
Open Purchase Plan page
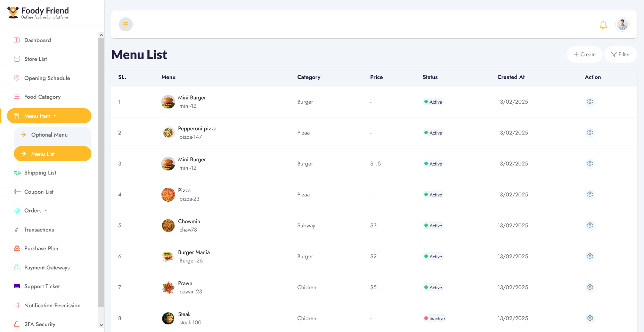coord(49,248)
